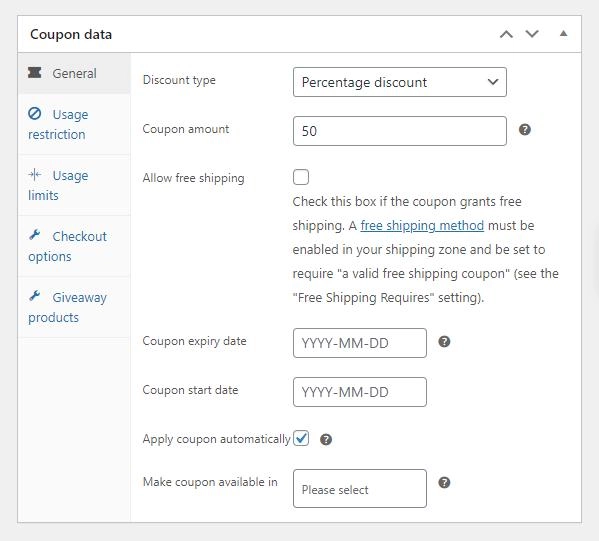
Task: Show help for Make coupon available in
Action: coord(444,483)
